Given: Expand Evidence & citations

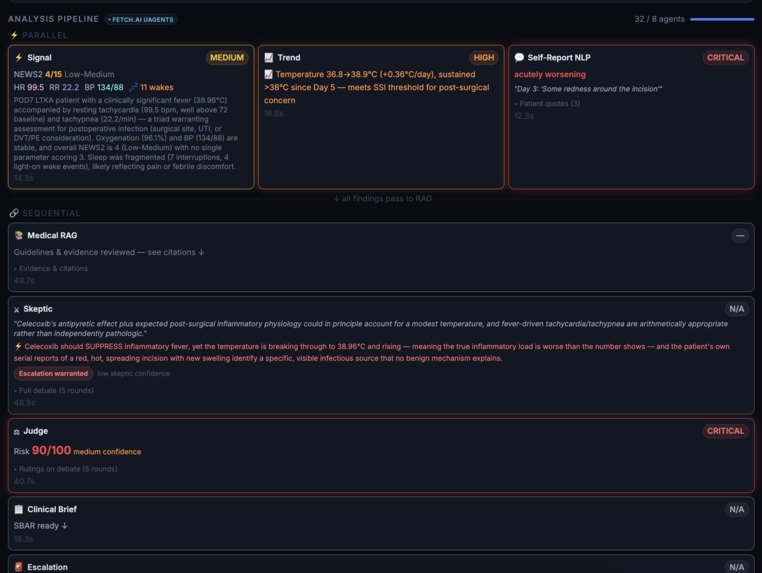Looking at the screenshot, I should tap(51, 268).
